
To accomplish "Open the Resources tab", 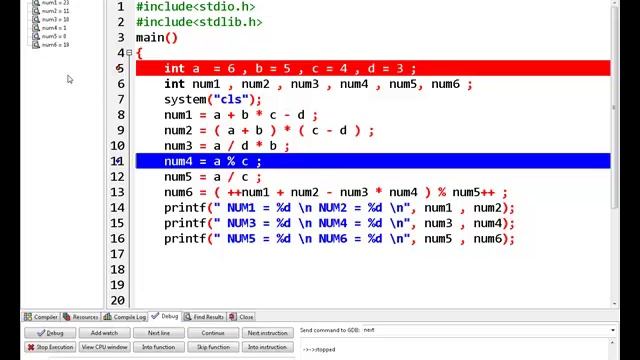I will (x=81, y=317).
